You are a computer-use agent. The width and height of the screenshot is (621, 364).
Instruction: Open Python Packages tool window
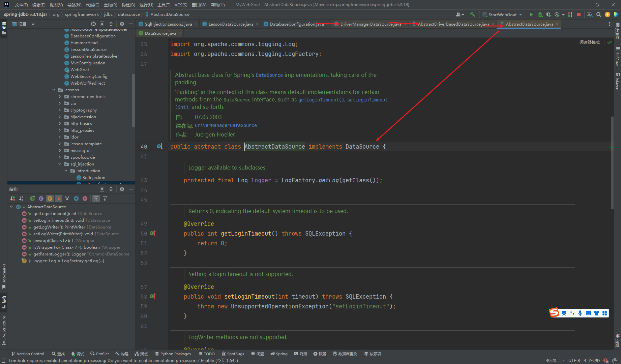[x=173, y=354]
